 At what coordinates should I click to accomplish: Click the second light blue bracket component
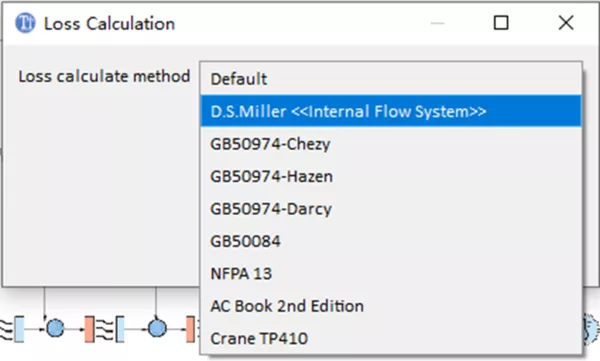point(120,329)
